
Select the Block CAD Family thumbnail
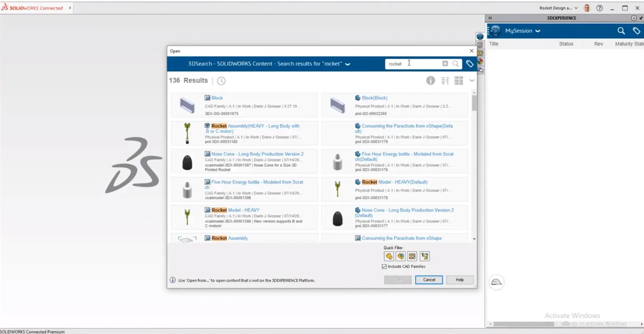[187, 105]
